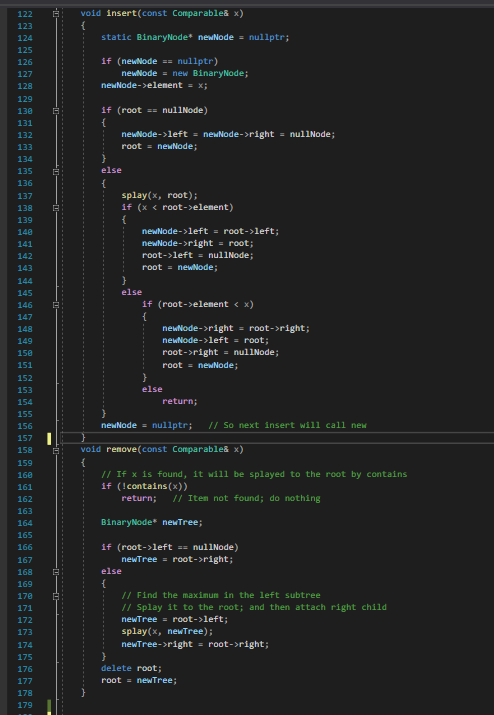
Task: Click 'newNode->left = root->left;' on line 140
Action: pos(210,231)
